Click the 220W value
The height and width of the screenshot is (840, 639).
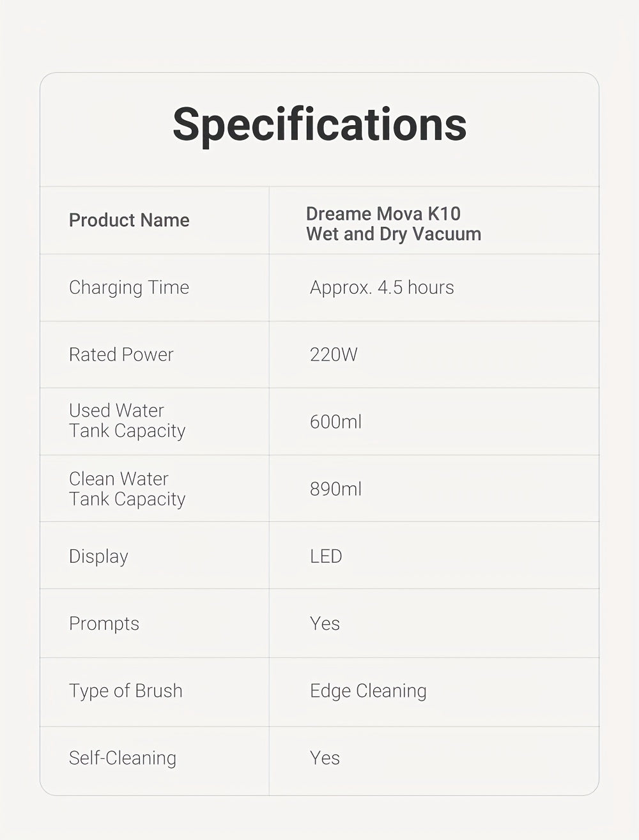click(x=334, y=355)
